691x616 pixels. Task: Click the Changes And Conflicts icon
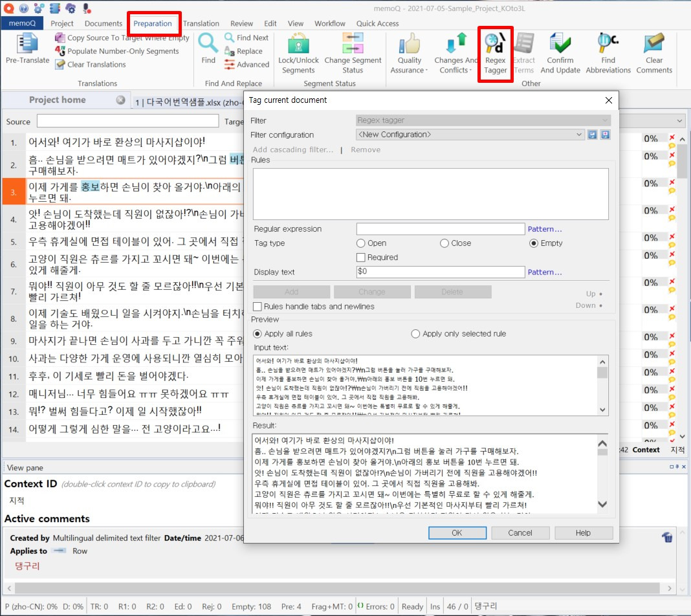456,43
